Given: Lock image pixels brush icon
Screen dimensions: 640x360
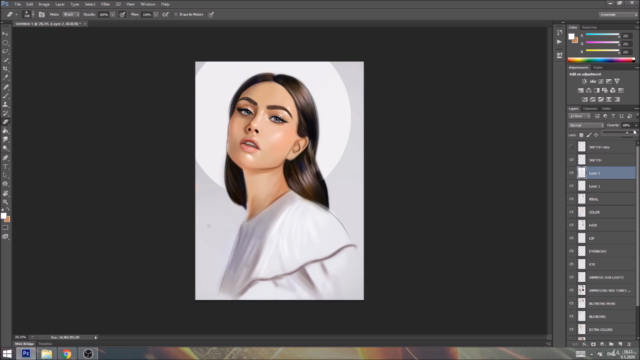Looking at the screenshot, I should click(x=589, y=135).
